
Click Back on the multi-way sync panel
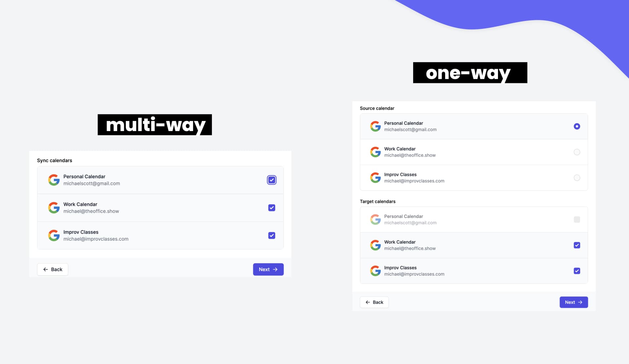pyautogui.click(x=52, y=269)
